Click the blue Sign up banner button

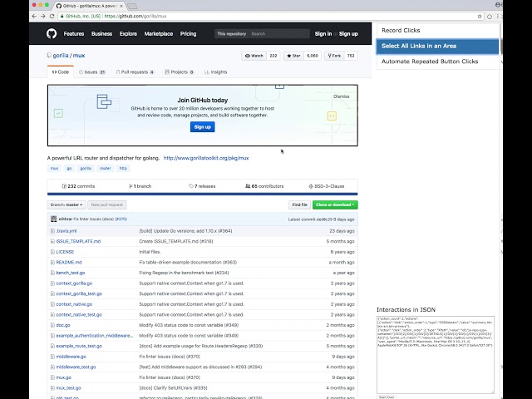[202, 127]
